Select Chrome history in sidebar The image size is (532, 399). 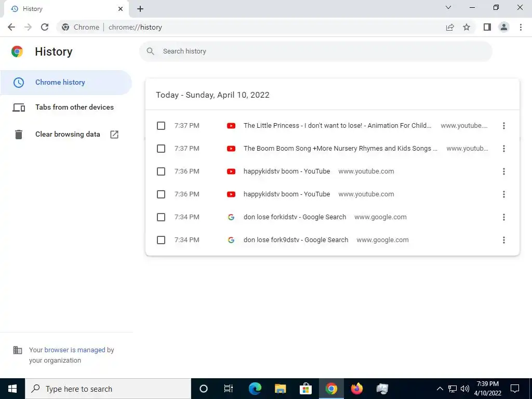click(66, 83)
